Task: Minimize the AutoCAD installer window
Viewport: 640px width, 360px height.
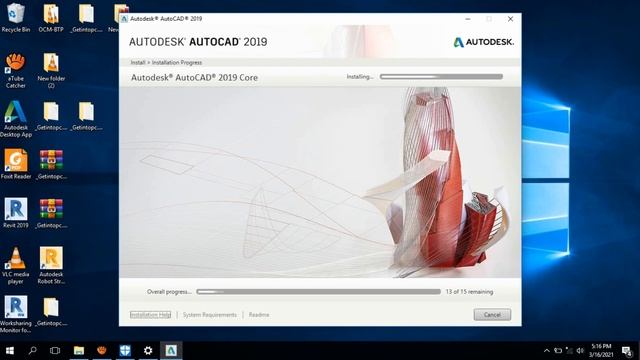Action: (468, 19)
